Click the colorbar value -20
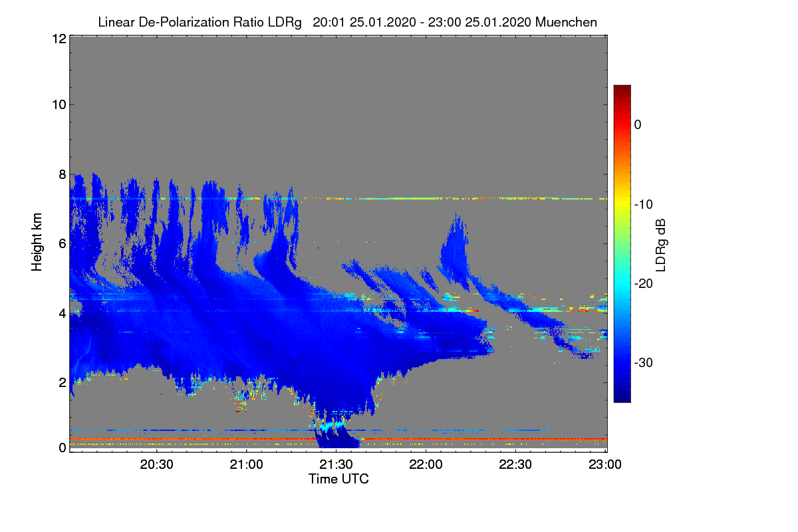Viewport: 798px width, 532px height. pos(644,283)
